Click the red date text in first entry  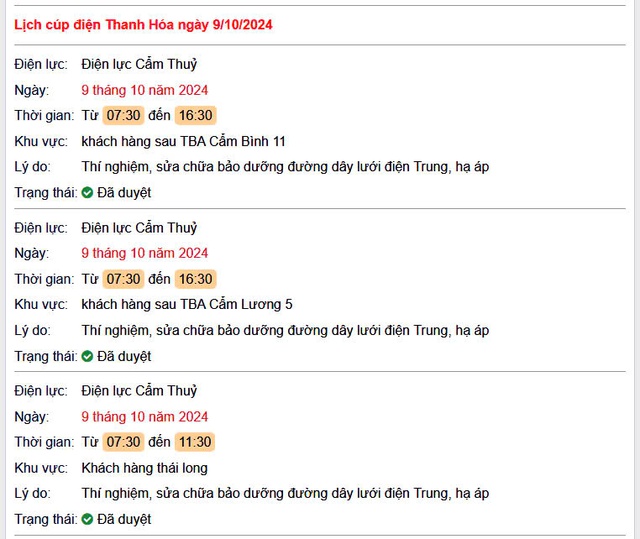(144, 90)
